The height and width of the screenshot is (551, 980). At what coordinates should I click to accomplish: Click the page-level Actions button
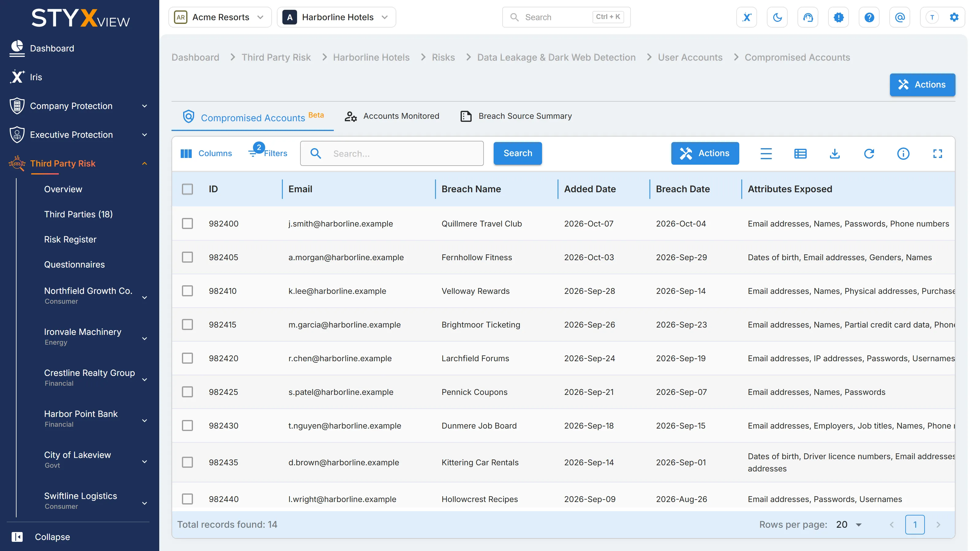click(x=922, y=84)
